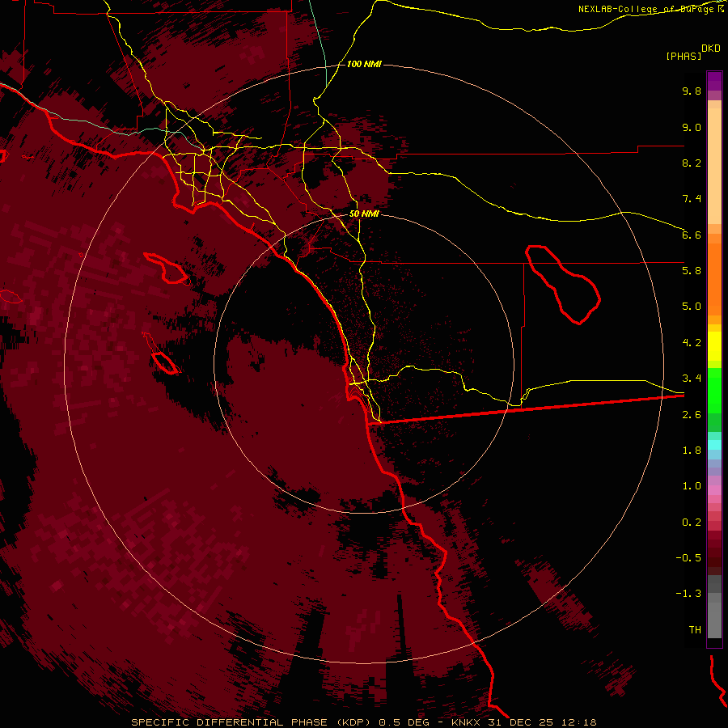This screenshot has width=728, height=728.
Task: Click the bright green swatch on the color bar
Action: click(x=714, y=390)
